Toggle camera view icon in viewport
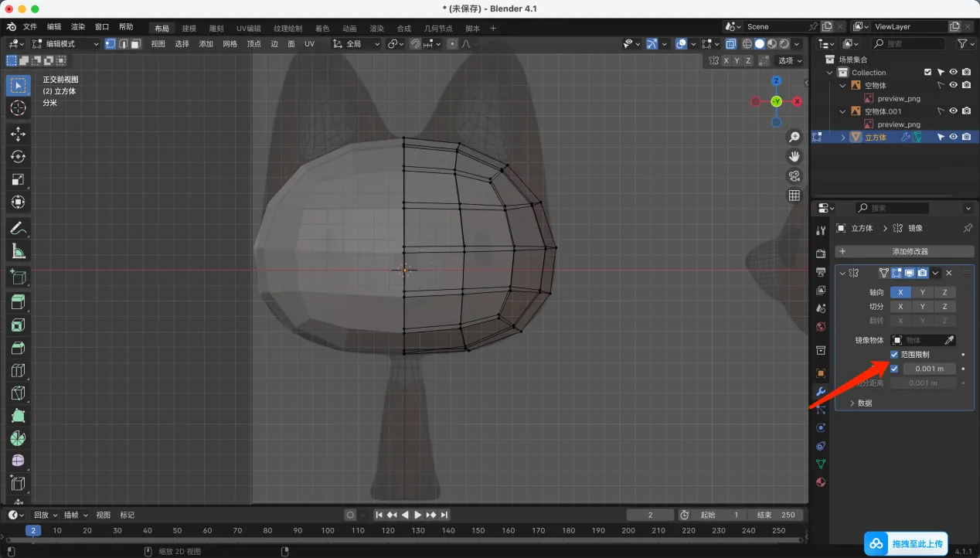The image size is (980, 558). tap(794, 176)
